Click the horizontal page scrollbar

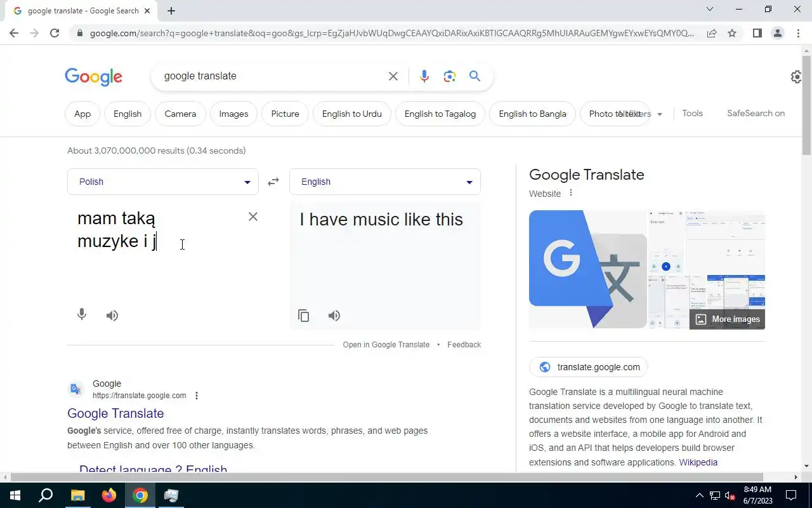386,477
